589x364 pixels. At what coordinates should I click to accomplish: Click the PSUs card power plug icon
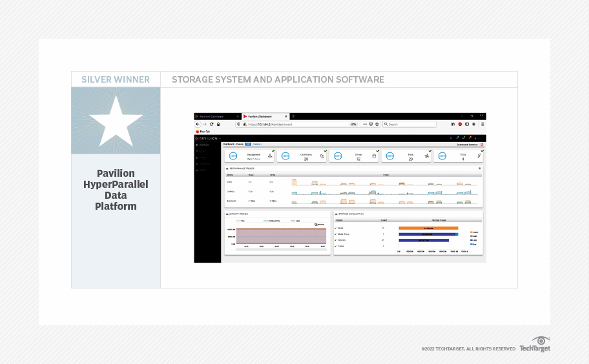[479, 156]
